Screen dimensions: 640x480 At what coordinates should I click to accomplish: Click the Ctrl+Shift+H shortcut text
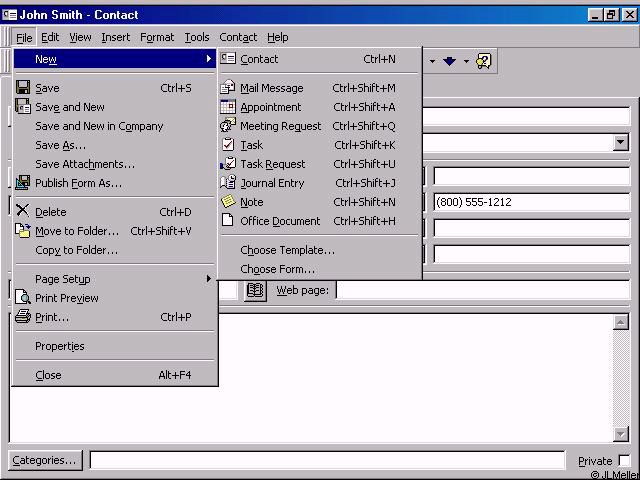364,221
